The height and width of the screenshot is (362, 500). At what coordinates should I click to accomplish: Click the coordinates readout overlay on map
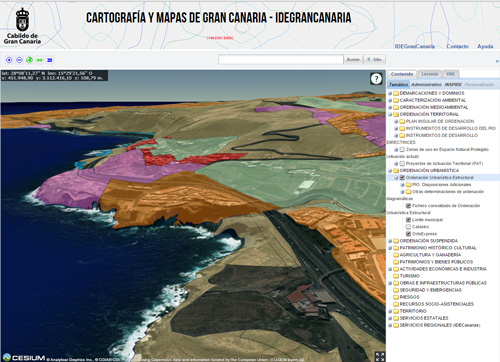(54, 75)
